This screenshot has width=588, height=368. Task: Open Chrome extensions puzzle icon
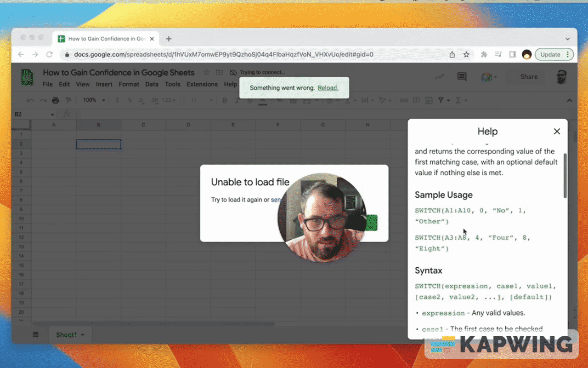pyautogui.click(x=484, y=54)
